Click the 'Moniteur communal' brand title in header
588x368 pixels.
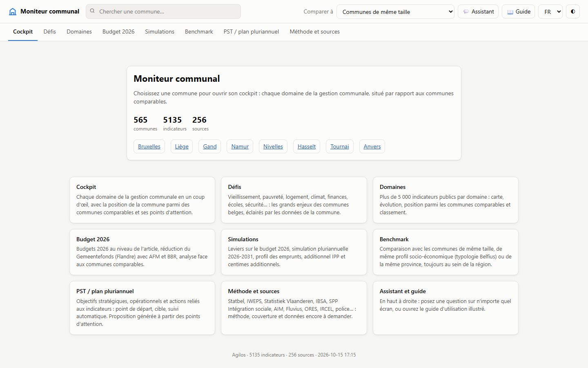(x=50, y=11)
